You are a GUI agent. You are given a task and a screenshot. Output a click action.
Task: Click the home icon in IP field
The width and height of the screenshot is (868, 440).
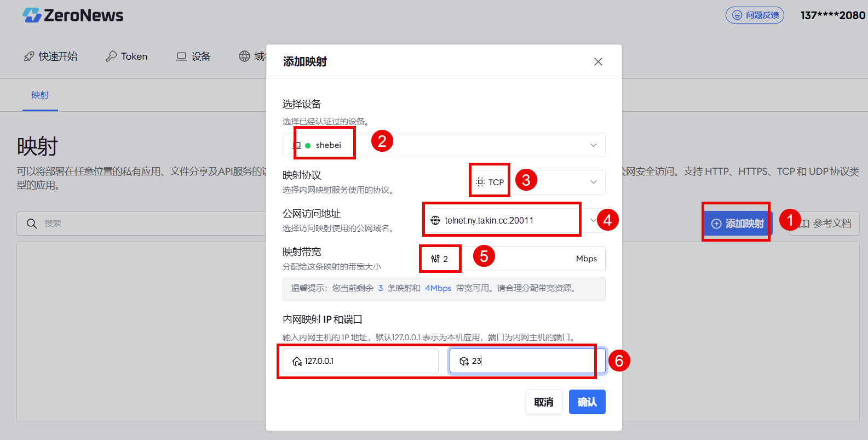[x=297, y=361]
